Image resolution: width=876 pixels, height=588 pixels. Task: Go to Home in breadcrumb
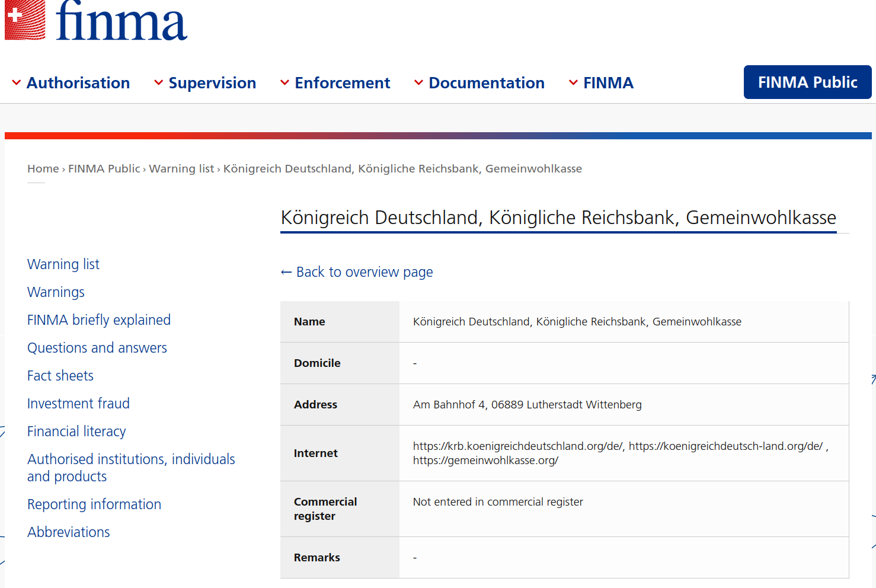[x=43, y=169]
